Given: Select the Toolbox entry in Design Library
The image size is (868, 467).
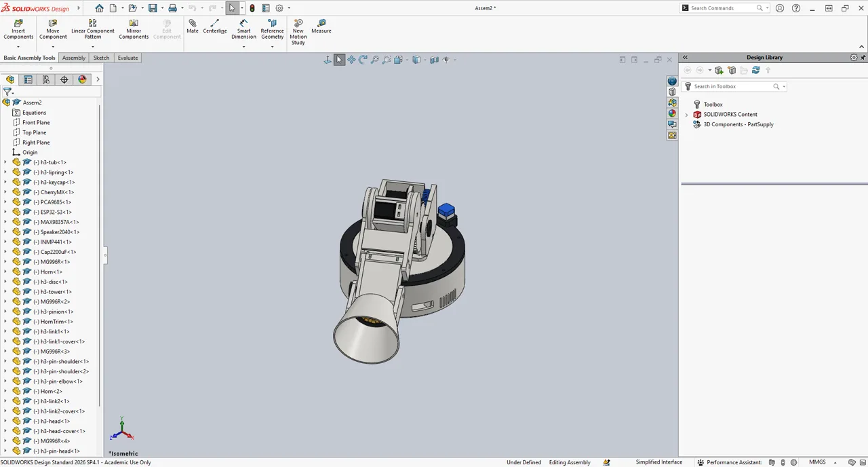Looking at the screenshot, I should (x=713, y=105).
